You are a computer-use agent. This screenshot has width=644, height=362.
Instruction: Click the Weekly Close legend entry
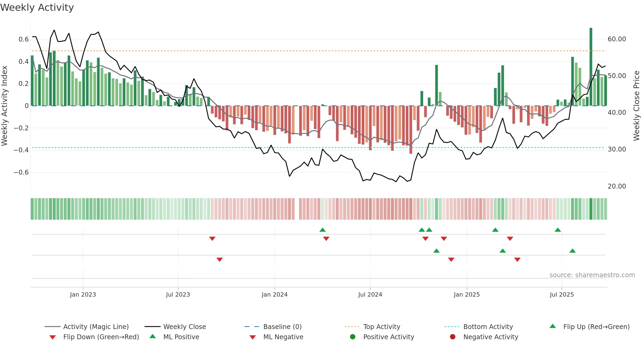pos(175,327)
